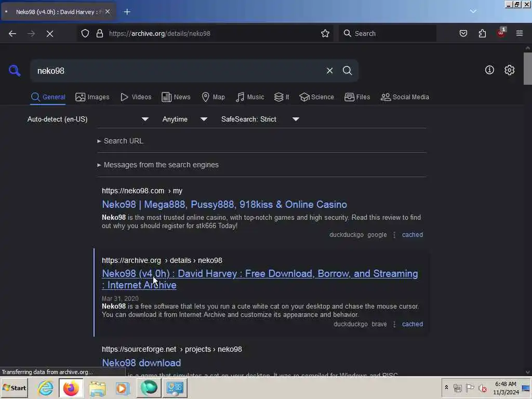Viewport: 532px width, 399px height.
Task: Open the Windows Start button
Action: pyautogui.click(x=14, y=388)
